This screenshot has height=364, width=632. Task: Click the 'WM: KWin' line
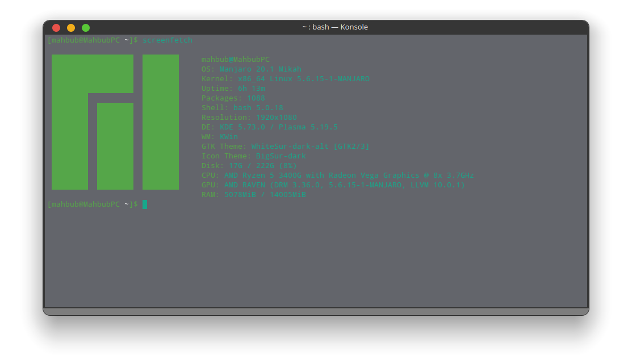[220, 137]
